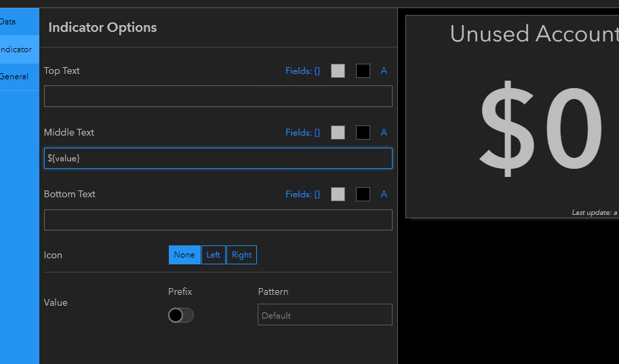The image size is (619, 364).
Task: Focus the Bottom Text input field
Action: (218, 220)
